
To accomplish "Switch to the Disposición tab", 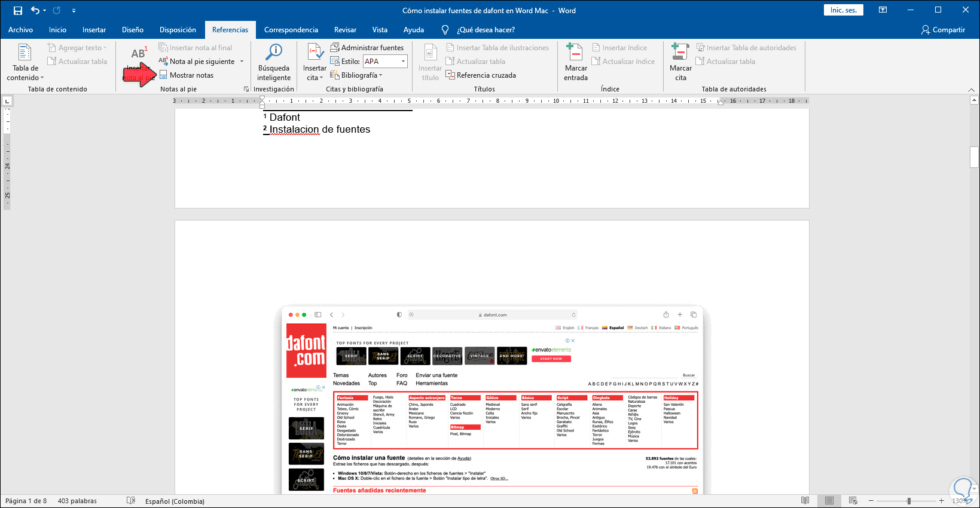I will click(178, 30).
